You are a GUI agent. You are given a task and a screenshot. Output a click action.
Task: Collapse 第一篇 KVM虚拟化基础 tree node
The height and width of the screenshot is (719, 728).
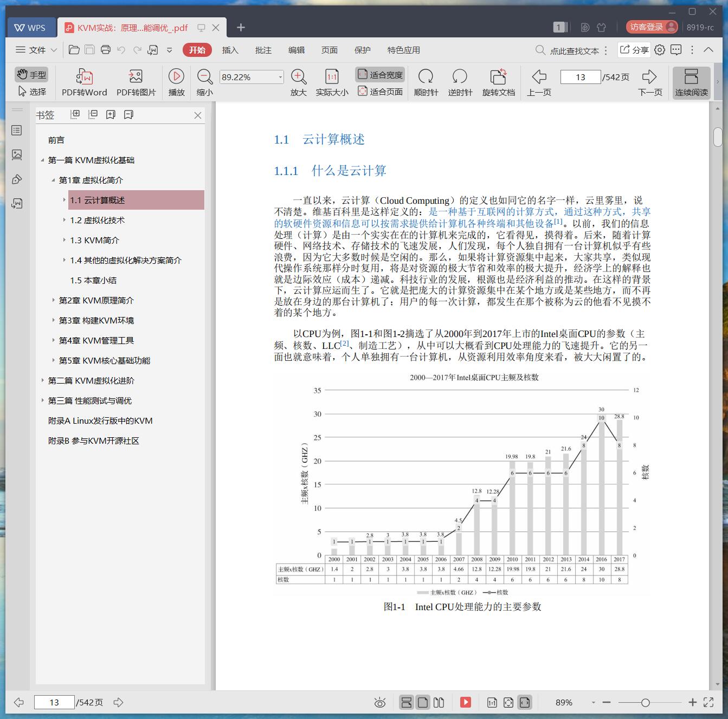point(42,160)
